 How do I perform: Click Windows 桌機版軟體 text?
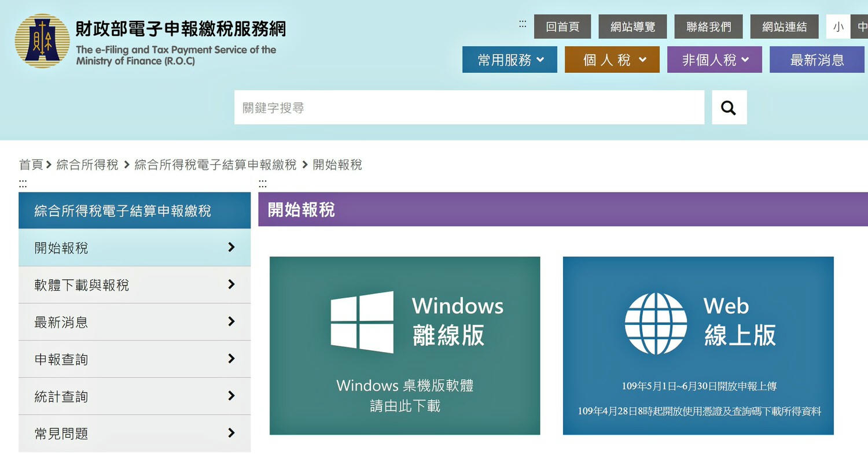coord(405,386)
